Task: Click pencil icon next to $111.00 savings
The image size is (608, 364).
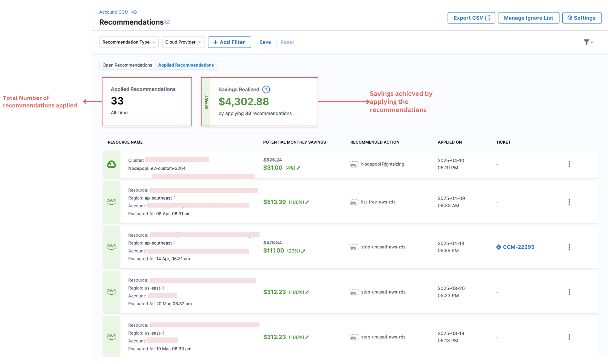Action: click(x=303, y=251)
